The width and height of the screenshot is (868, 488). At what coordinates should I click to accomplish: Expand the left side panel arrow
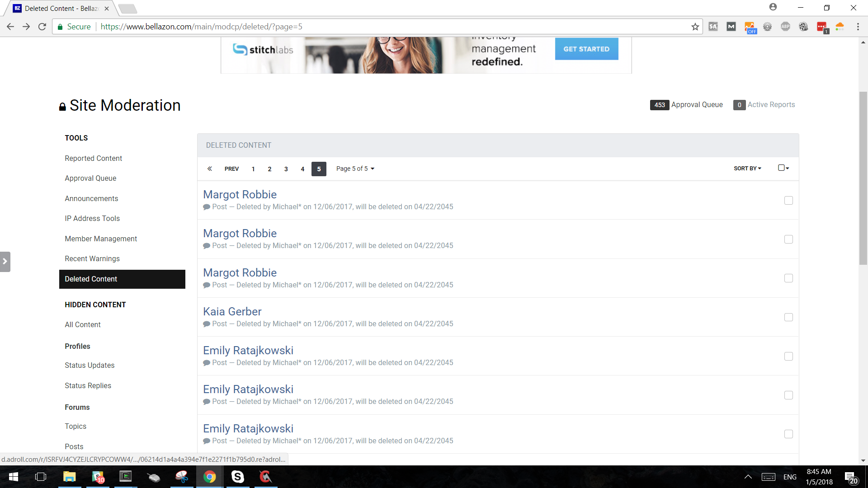click(x=5, y=262)
